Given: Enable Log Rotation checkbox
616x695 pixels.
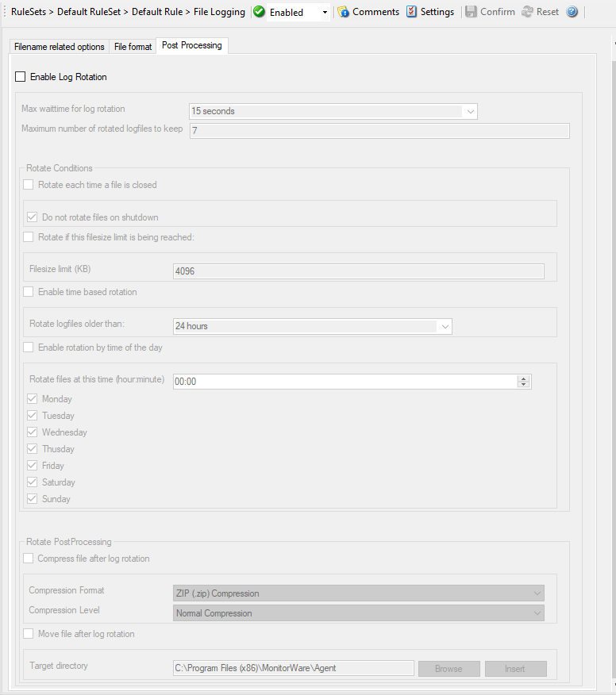Looking at the screenshot, I should (21, 77).
